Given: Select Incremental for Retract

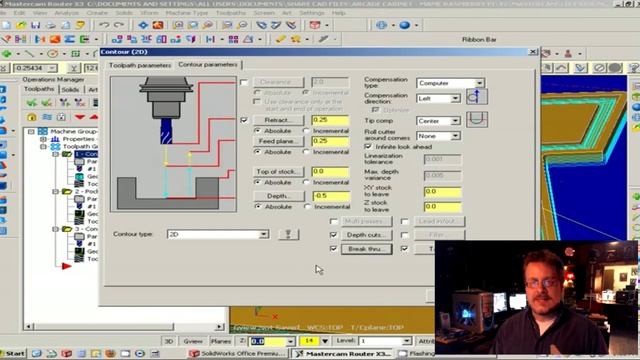Looking at the screenshot, I should pos(307,131).
